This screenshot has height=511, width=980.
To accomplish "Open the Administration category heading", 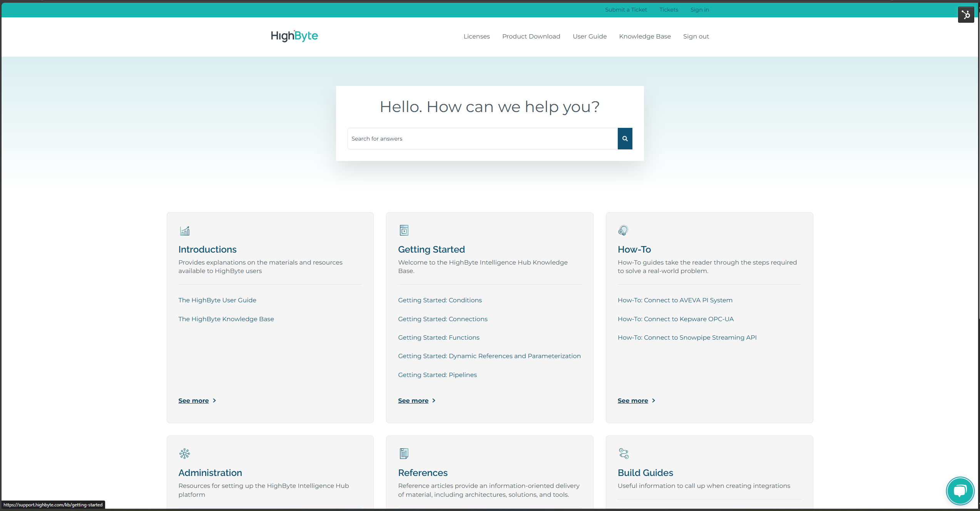I will click(210, 473).
